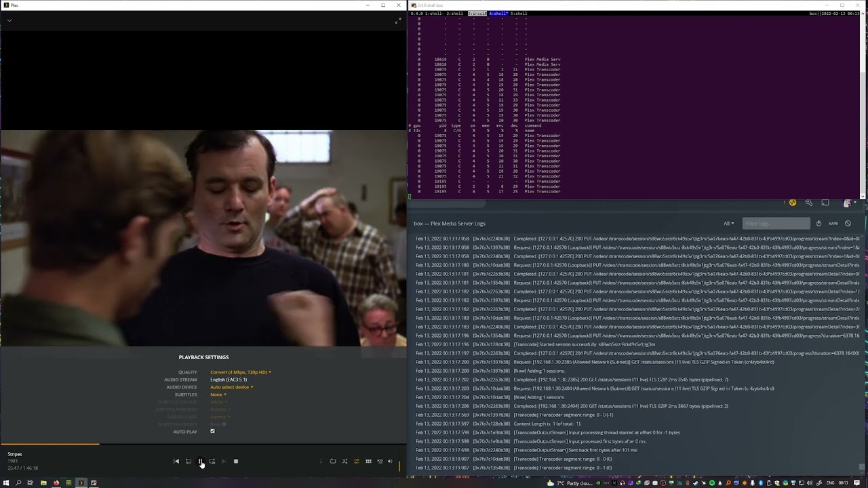Open the Windows Start menu
868x488 pixels.
pos(6,483)
